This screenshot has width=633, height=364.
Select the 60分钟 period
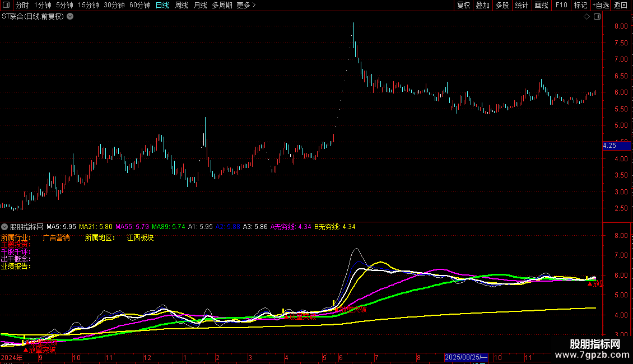140,5
